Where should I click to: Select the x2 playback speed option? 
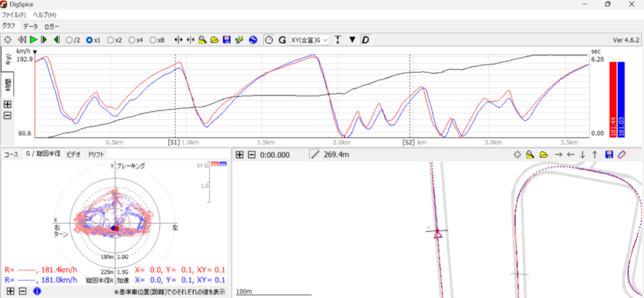click(x=111, y=40)
